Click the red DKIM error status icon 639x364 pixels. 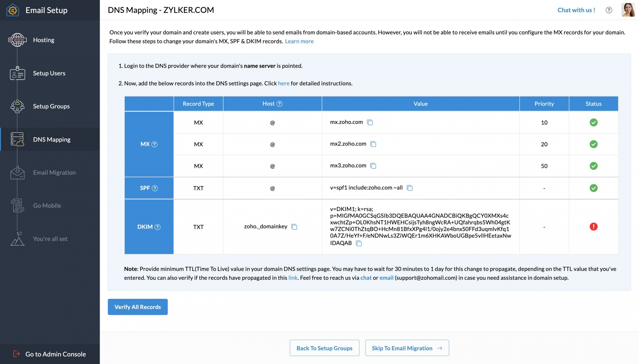(593, 227)
